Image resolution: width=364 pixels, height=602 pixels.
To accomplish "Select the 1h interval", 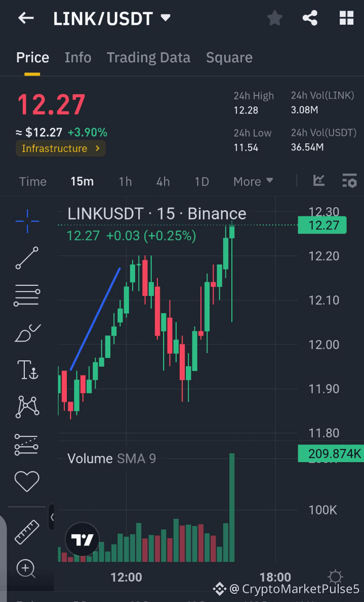I will (126, 181).
